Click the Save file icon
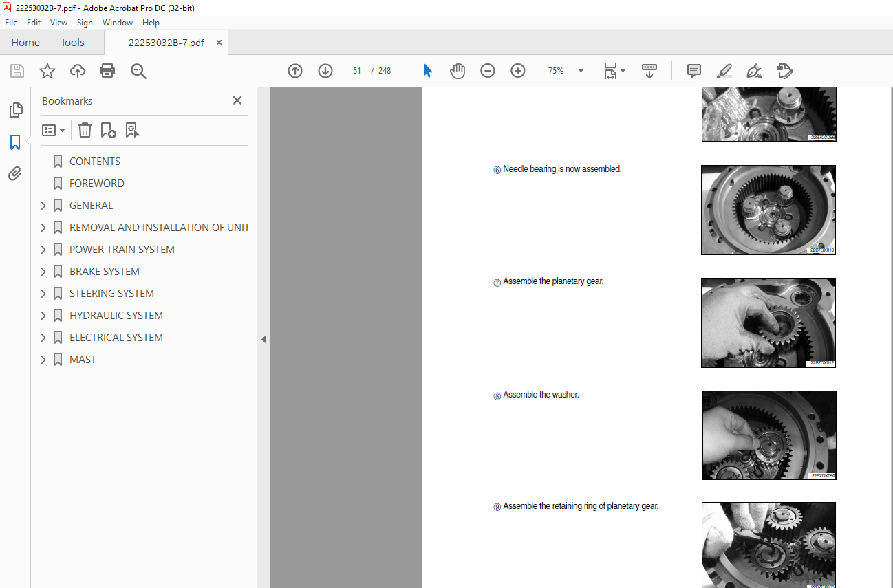This screenshot has height=588, width=893. point(17,71)
